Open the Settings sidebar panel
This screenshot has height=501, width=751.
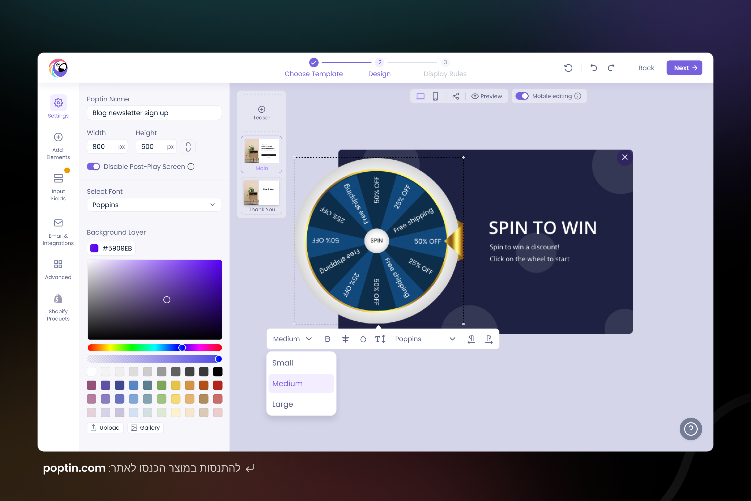pyautogui.click(x=58, y=107)
